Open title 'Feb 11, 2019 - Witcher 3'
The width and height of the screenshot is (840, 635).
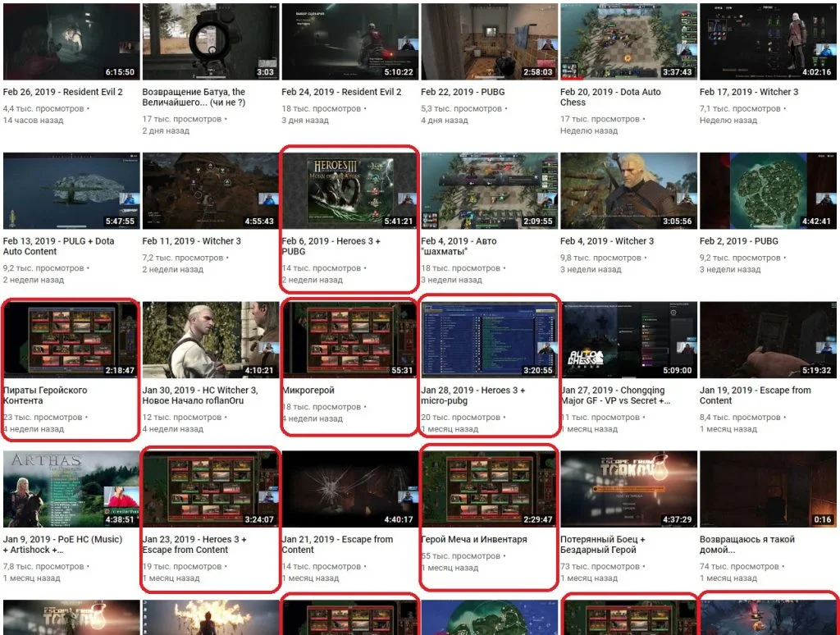pos(191,241)
